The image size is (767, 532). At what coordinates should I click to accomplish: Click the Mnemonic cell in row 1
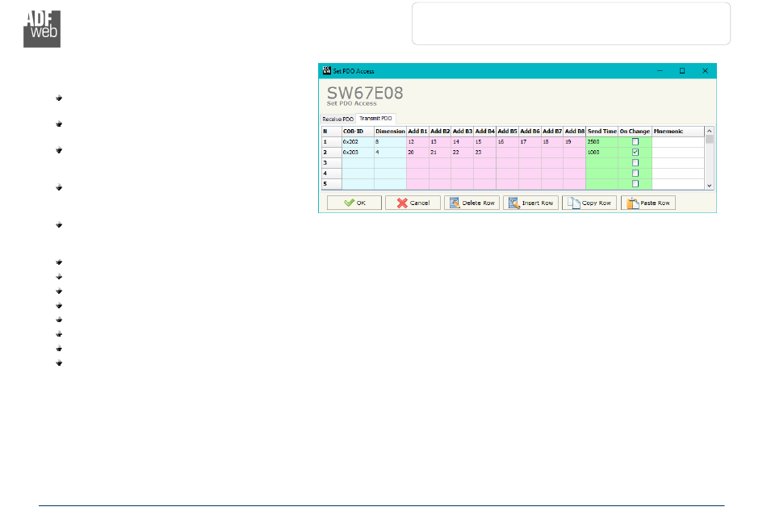[x=677, y=141]
